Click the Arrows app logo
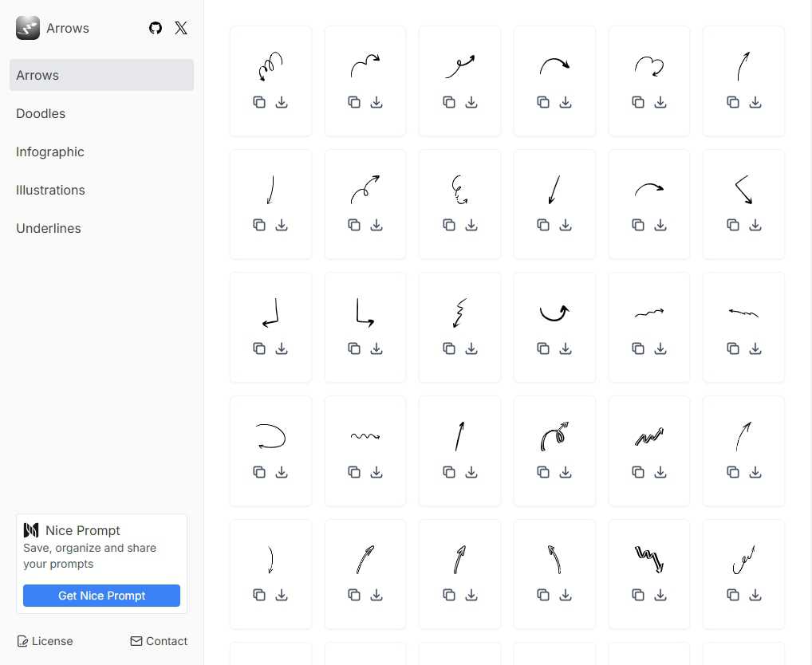The width and height of the screenshot is (812, 665). tap(28, 28)
